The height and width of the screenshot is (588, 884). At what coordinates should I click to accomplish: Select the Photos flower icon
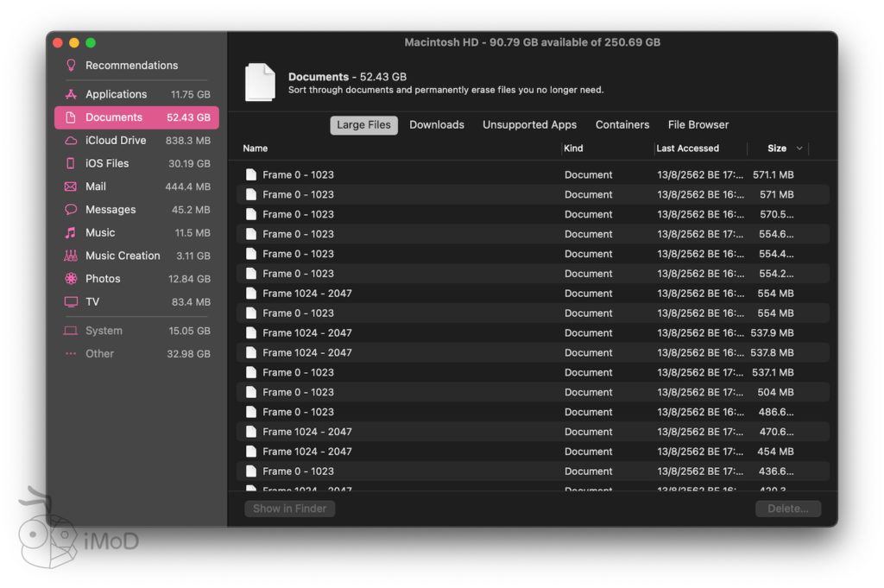(x=71, y=279)
